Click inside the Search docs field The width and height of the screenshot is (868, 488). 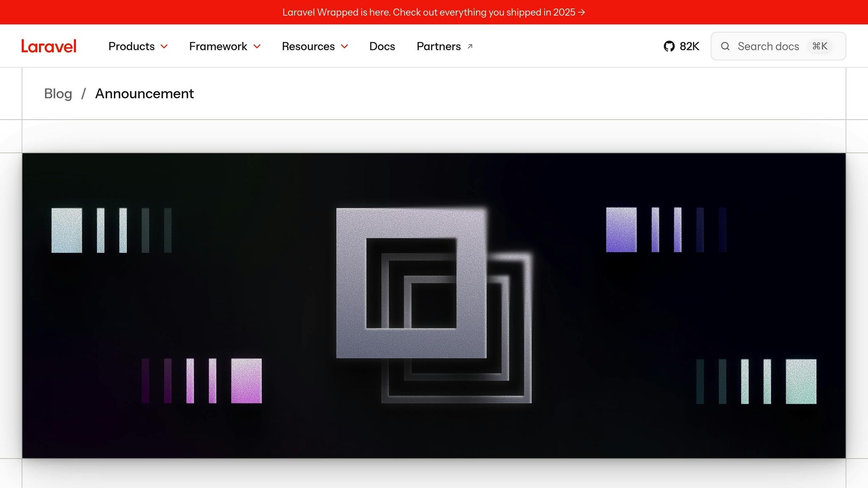768,46
